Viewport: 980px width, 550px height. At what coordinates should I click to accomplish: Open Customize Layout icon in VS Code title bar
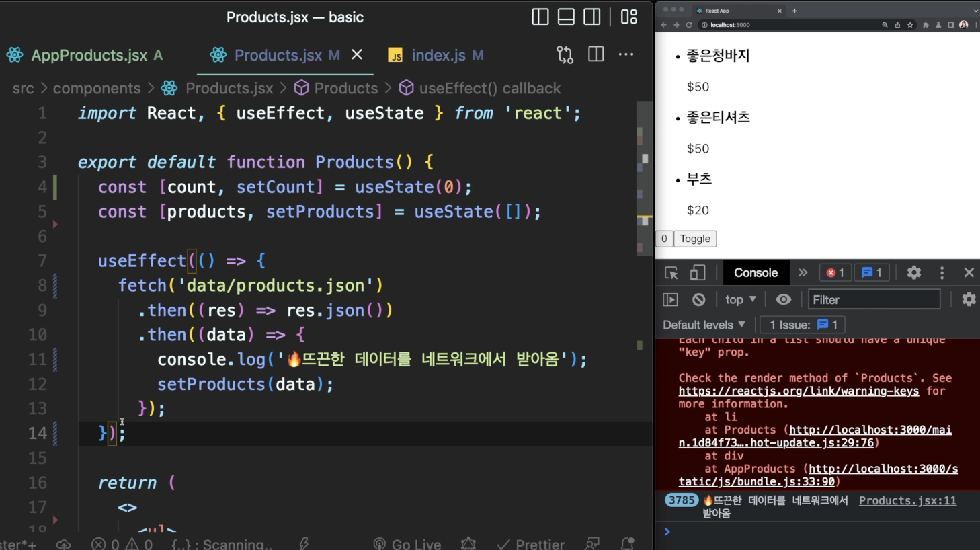[x=629, y=17]
